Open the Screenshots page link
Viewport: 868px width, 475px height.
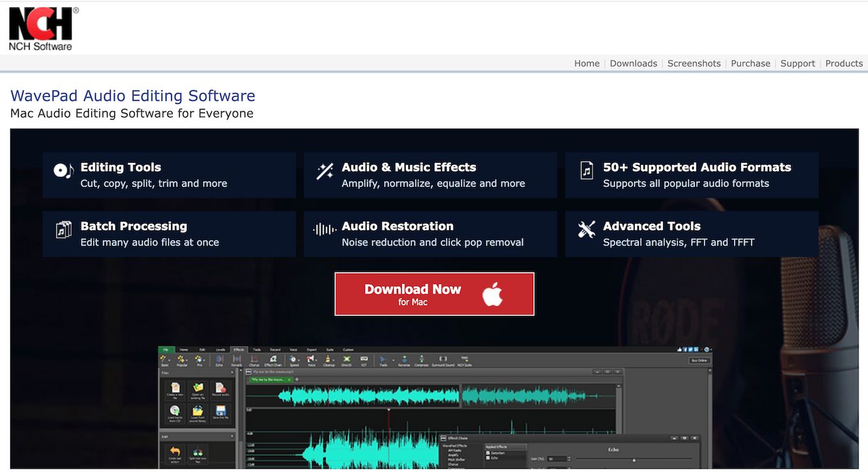(694, 63)
